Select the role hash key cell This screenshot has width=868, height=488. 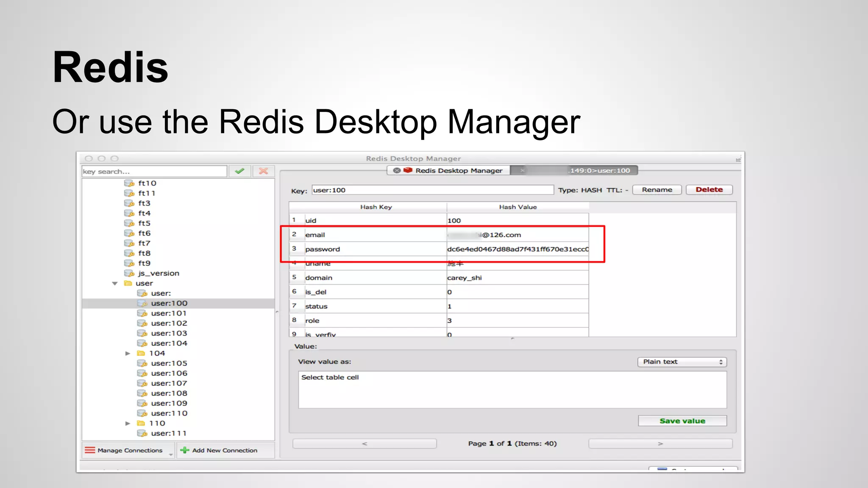376,321
